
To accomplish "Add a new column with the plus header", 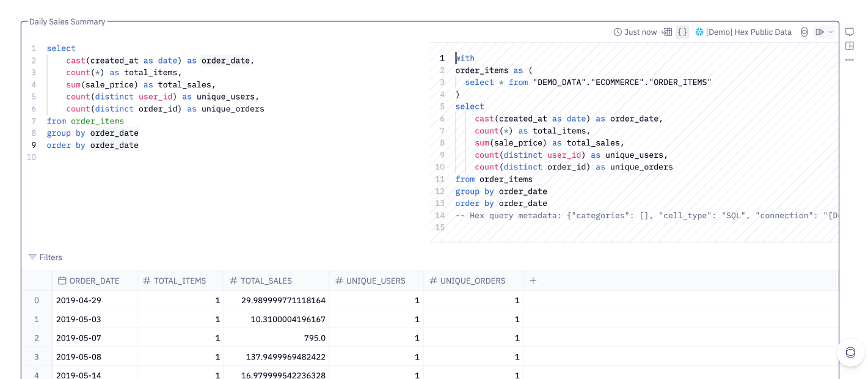I will (x=533, y=280).
